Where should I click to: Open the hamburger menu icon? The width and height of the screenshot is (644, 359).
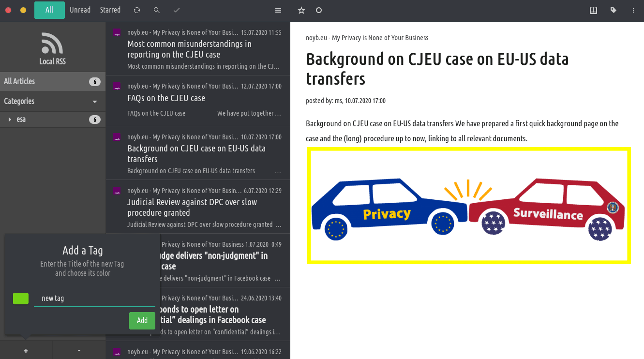278,10
